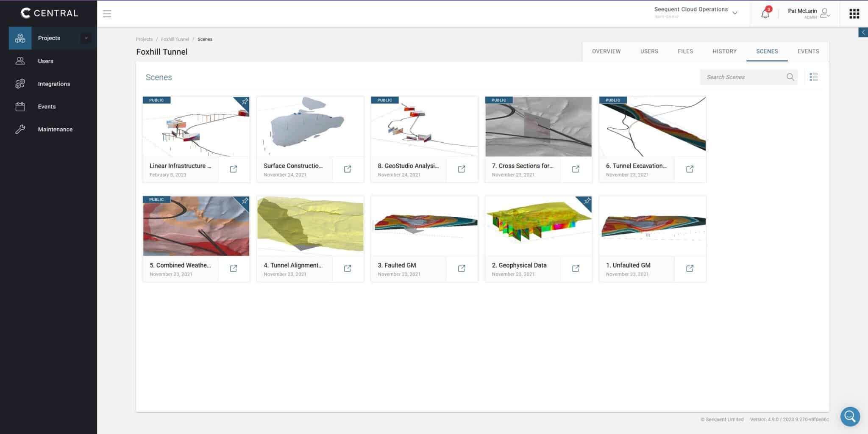The height and width of the screenshot is (434, 868).
Task: Open the Pat McLarin account dropdown
Action: 810,13
